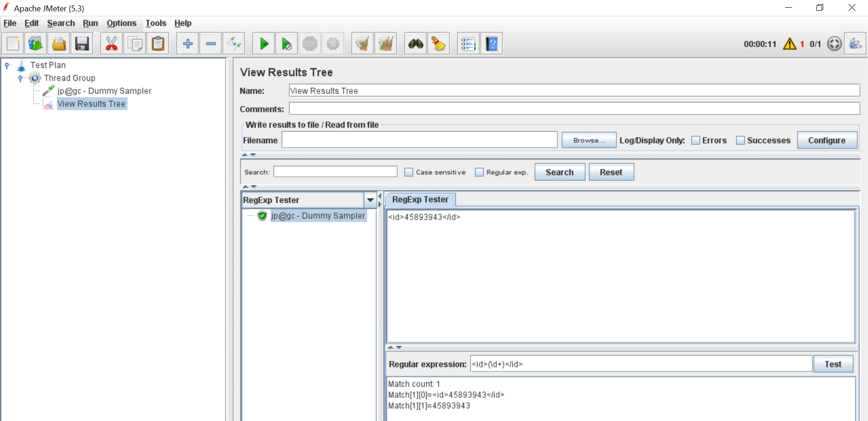Click the New test plan icon
This screenshot has height=421, width=868.
pyautogui.click(x=13, y=44)
